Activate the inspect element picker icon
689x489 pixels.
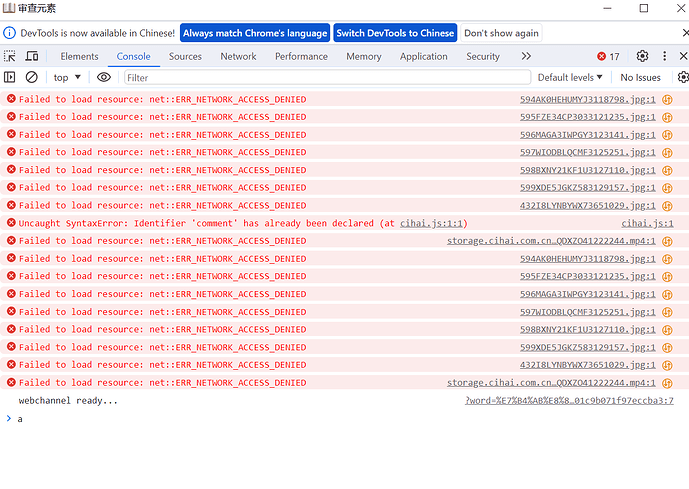[x=10, y=57]
